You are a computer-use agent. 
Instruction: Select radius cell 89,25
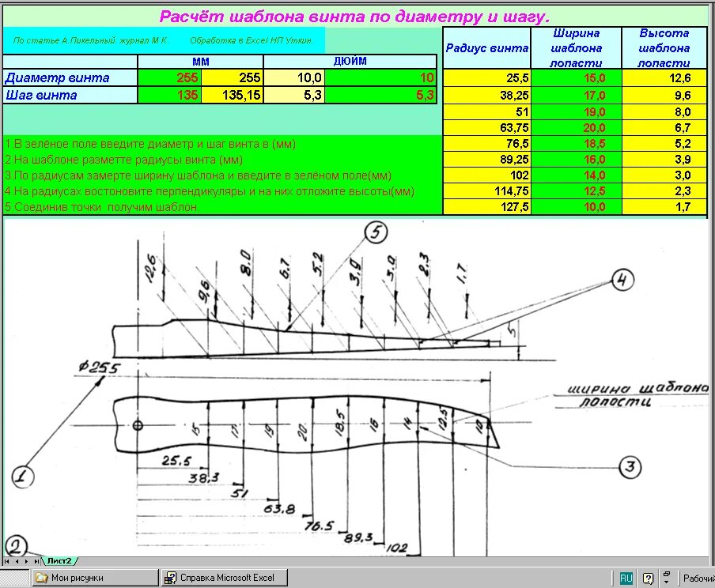point(486,159)
